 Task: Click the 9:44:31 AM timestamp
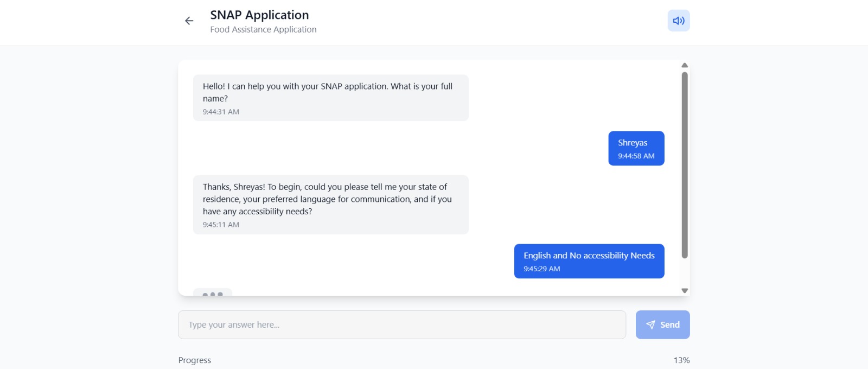[221, 112]
